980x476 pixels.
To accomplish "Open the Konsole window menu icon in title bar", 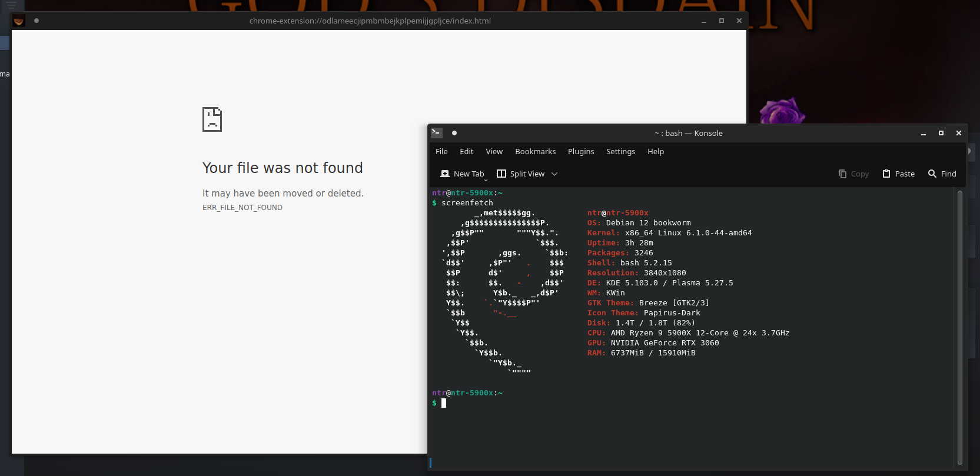I will [437, 133].
